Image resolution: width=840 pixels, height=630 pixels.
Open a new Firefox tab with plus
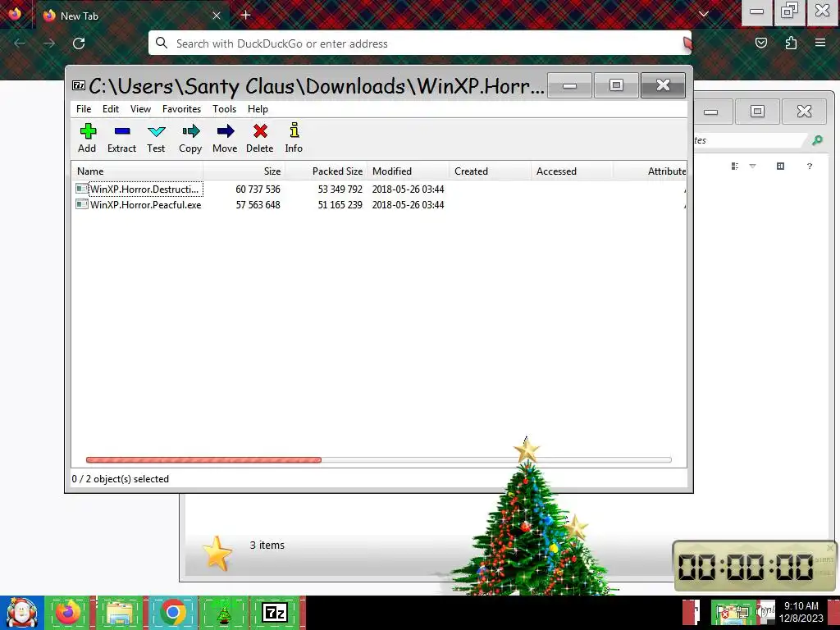[x=245, y=15]
